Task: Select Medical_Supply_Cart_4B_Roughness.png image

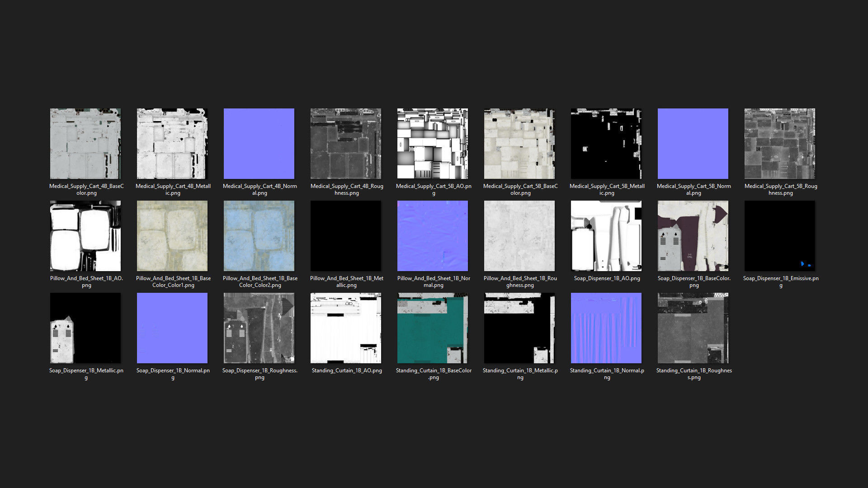Action: point(346,144)
